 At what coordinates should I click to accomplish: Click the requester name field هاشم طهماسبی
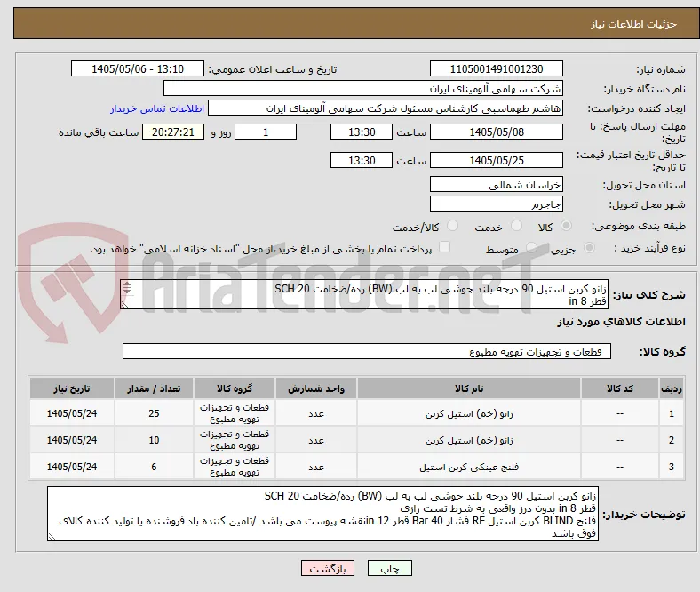pyautogui.click(x=386, y=108)
